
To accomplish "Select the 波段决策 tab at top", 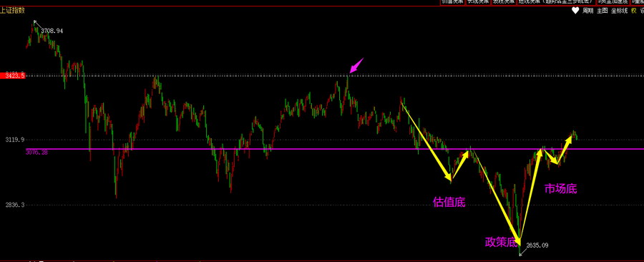I will click(504, 2).
